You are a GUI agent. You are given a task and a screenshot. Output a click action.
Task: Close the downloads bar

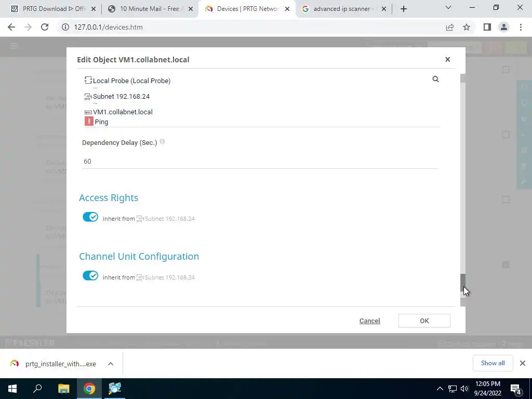tap(523, 363)
